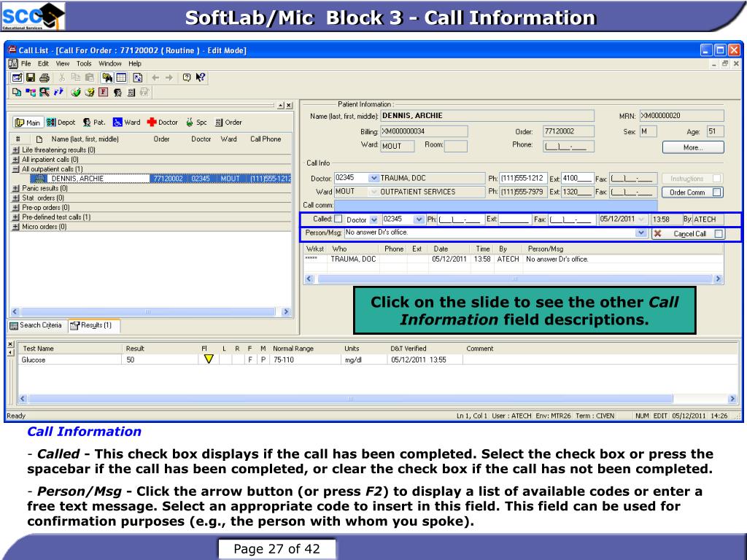Click the More... button
This screenshot has height=560, width=747.
tap(693, 147)
